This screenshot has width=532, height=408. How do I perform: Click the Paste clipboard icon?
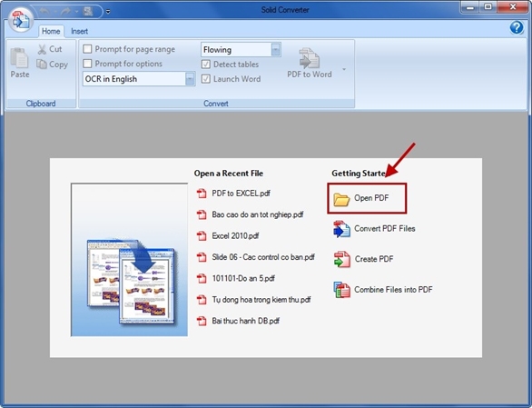point(19,58)
